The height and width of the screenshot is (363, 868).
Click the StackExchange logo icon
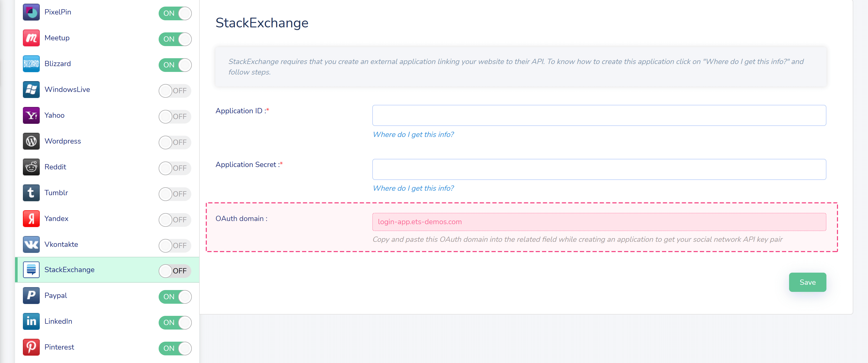(31, 269)
